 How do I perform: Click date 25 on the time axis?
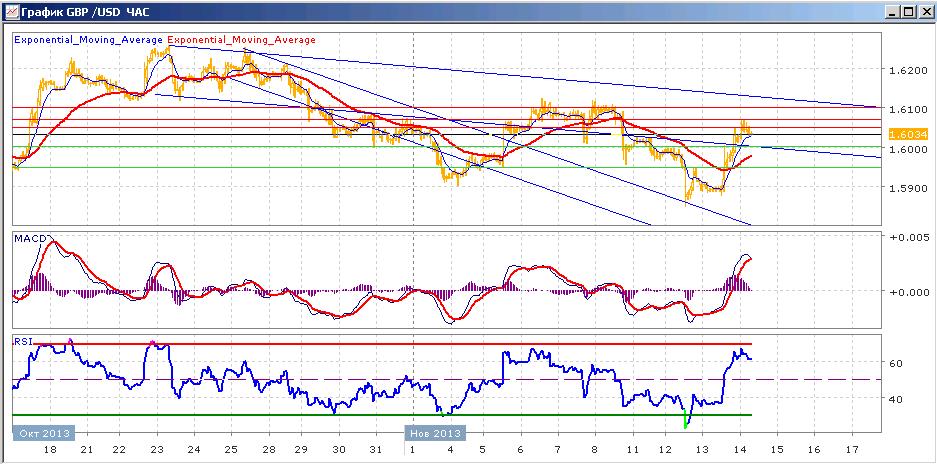(231, 450)
